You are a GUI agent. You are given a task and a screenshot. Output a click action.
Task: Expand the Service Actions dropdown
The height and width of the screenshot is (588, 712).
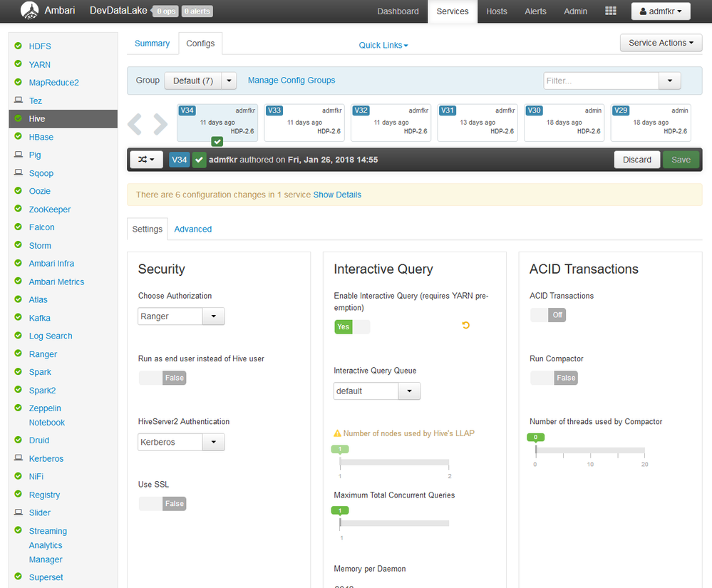click(x=661, y=43)
